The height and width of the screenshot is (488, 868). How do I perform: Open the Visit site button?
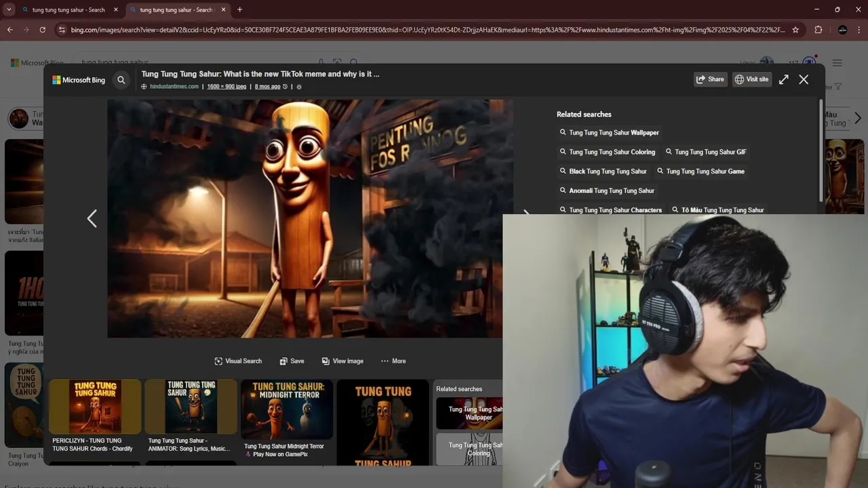pyautogui.click(x=751, y=79)
